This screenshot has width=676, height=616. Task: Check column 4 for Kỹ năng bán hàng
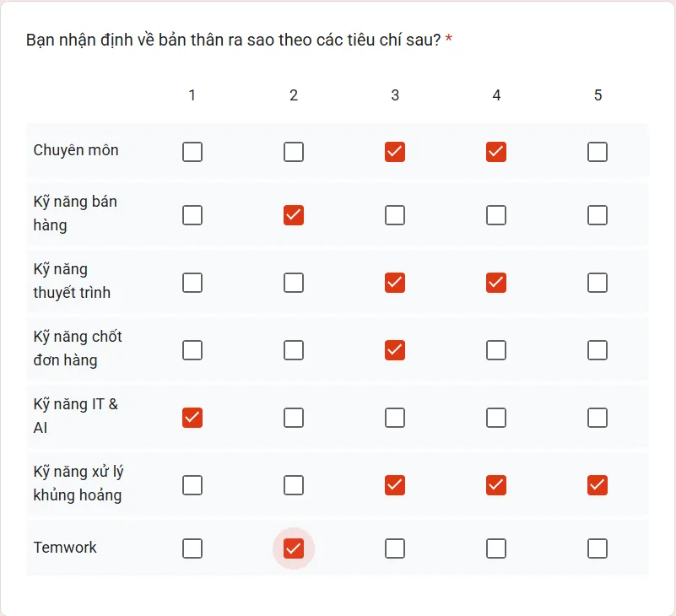click(496, 215)
